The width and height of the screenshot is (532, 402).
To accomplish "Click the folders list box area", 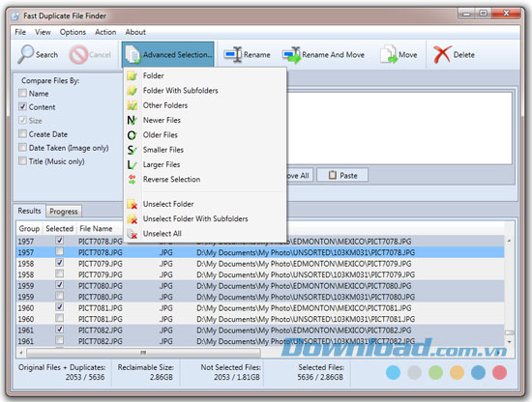I will click(x=399, y=129).
